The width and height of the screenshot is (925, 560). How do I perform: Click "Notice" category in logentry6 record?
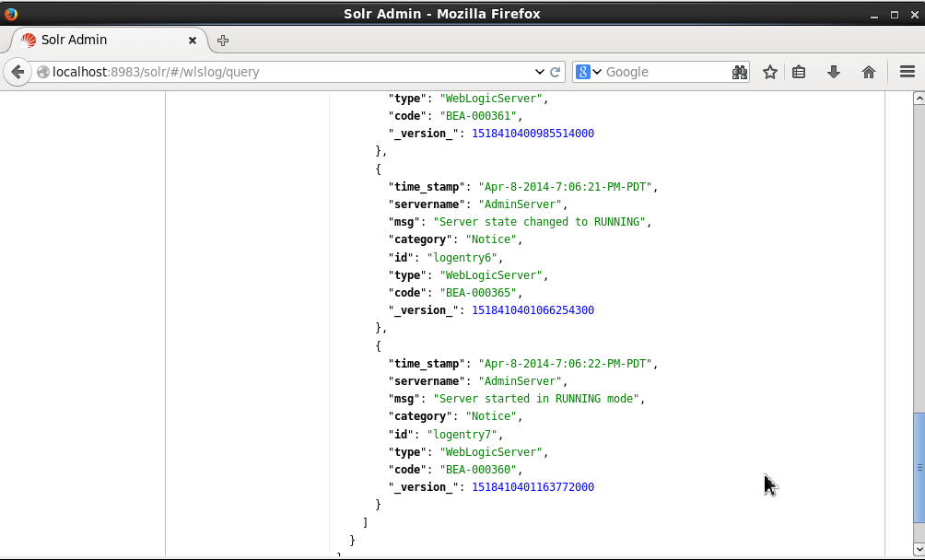(491, 239)
